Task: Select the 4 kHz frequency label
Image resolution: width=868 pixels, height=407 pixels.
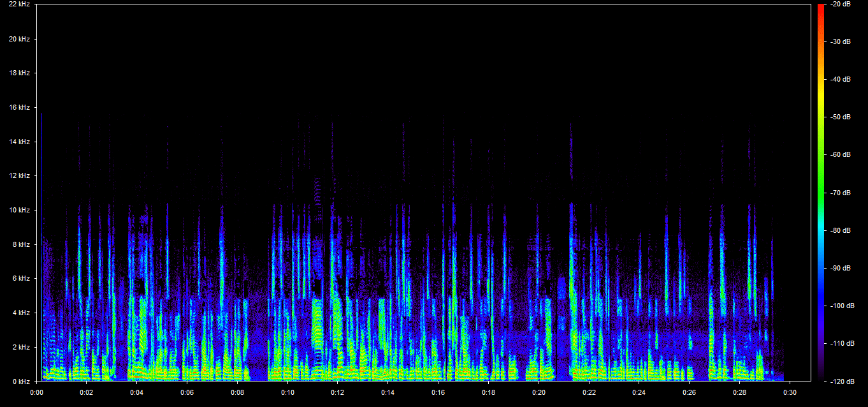Action: click(20, 313)
